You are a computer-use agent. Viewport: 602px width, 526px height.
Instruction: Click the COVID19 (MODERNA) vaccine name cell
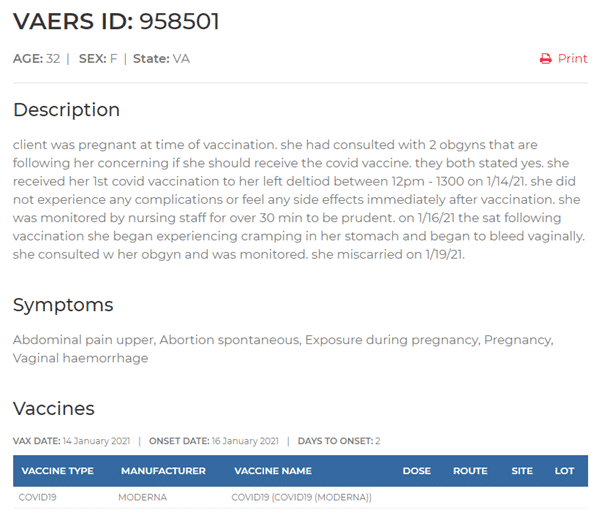tap(301, 497)
